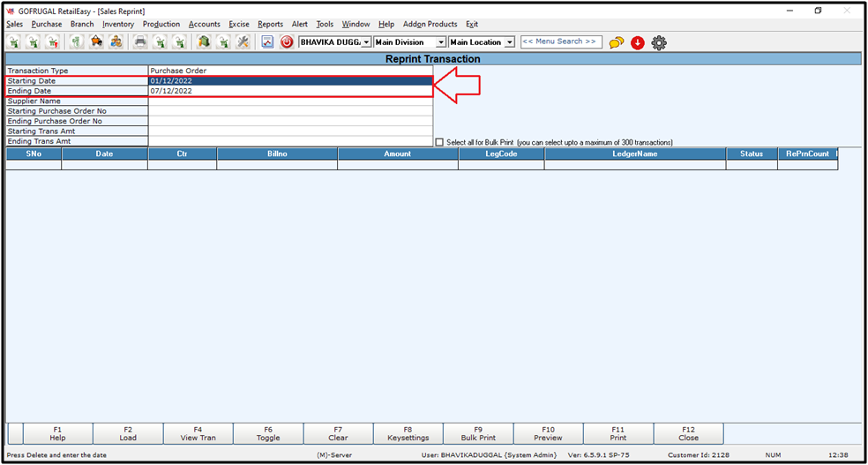Click the Starting Date field 01/12/2022

[x=290, y=81]
